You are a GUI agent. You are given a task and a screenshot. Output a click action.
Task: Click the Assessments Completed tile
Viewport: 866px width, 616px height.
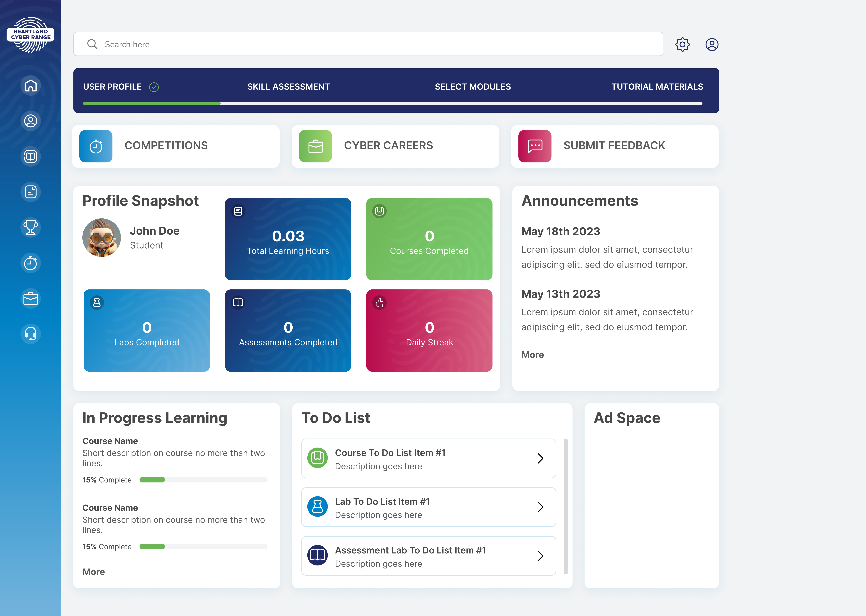[288, 331]
